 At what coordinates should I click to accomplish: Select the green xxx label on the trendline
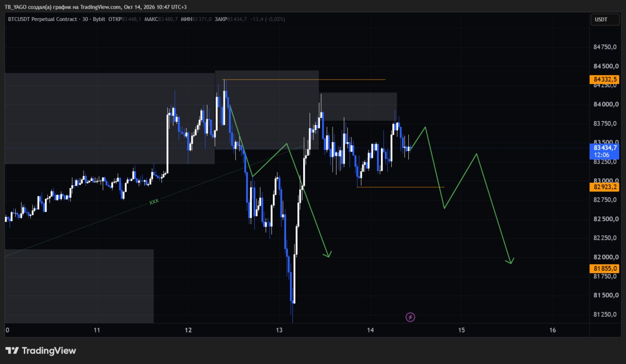tap(154, 201)
